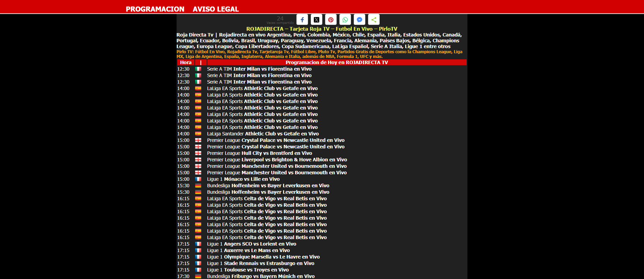Screen dimensions: 644x279
Task: Click the Spain flag beside LaLiga Santander row
Action: point(198,134)
